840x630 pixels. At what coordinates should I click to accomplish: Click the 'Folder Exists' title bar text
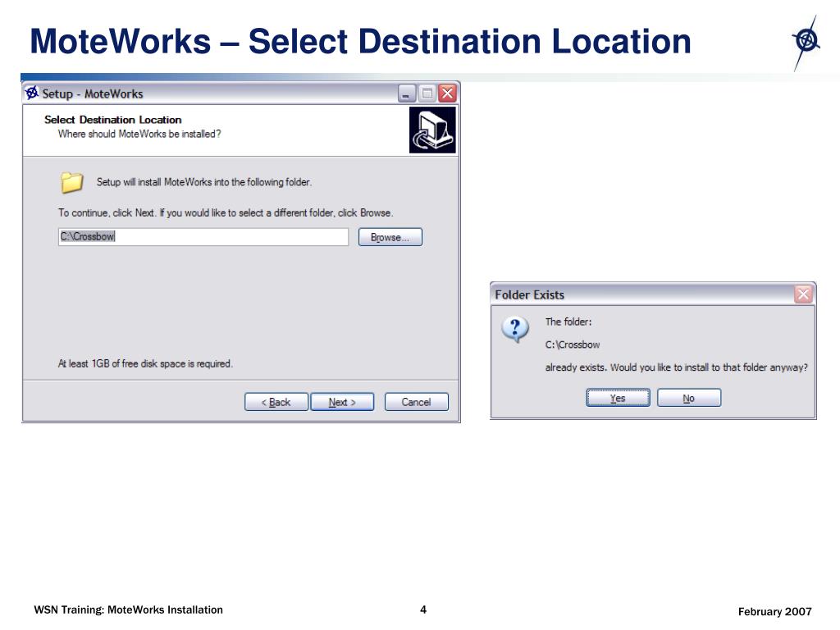click(x=529, y=294)
